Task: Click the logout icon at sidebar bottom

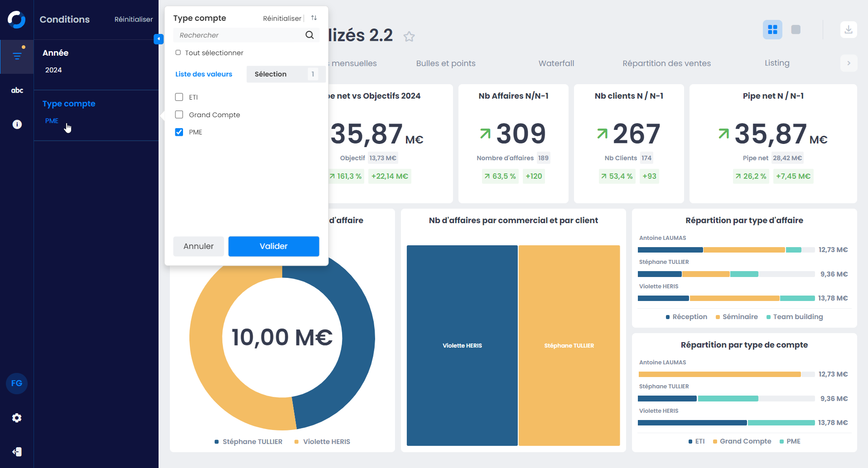Action: pos(17,452)
